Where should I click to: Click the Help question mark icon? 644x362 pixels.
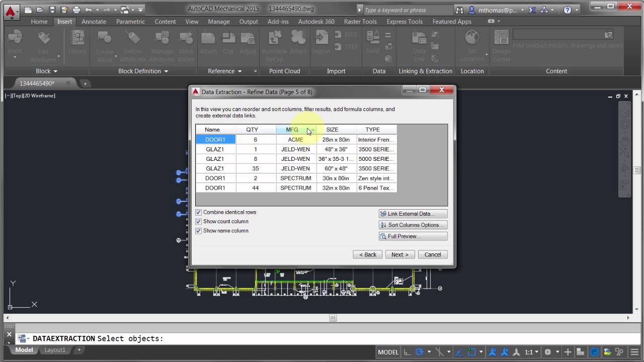(x=568, y=10)
